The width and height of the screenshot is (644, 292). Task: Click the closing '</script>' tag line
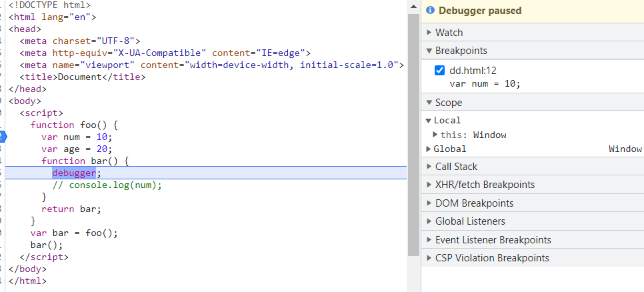click(44, 257)
